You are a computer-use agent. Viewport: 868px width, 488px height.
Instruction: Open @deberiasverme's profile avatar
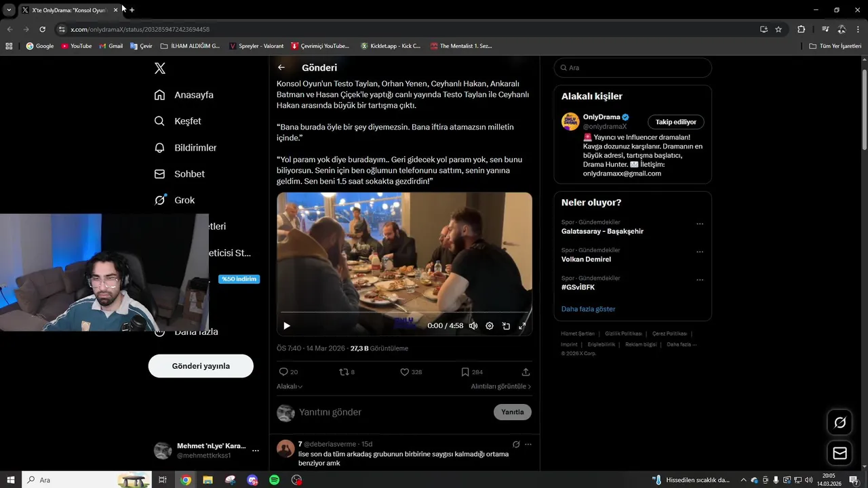pyautogui.click(x=285, y=449)
